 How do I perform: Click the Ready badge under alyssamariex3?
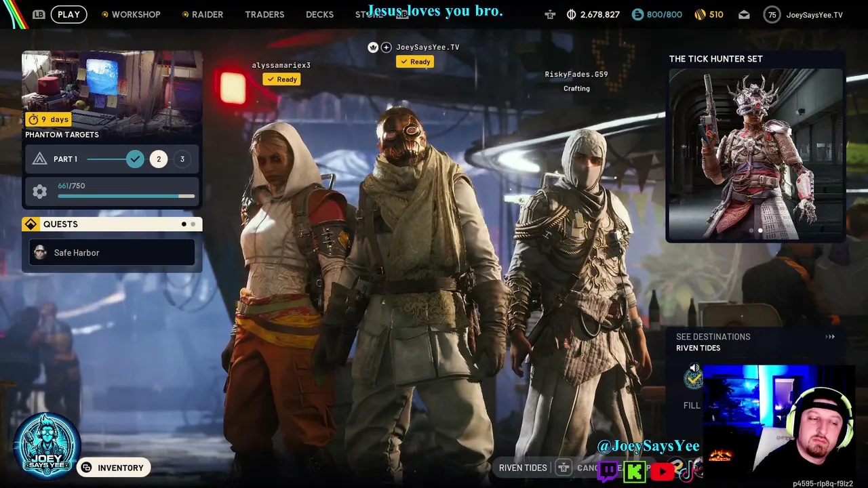tap(281, 79)
